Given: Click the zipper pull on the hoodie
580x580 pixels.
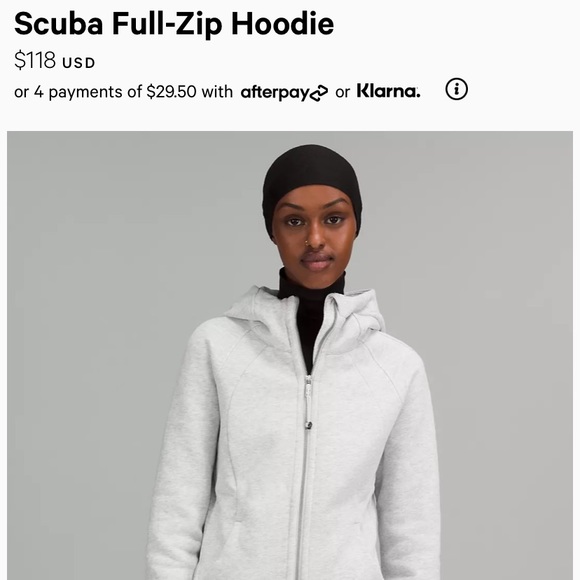Looking at the screenshot, I should (308, 401).
